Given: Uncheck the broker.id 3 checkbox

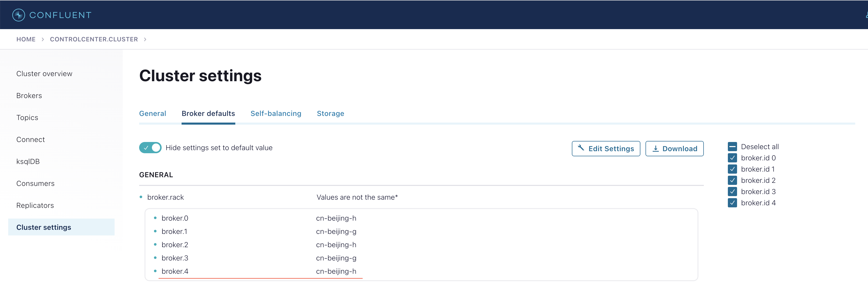Looking at the screenshot, I should [732, 192].
